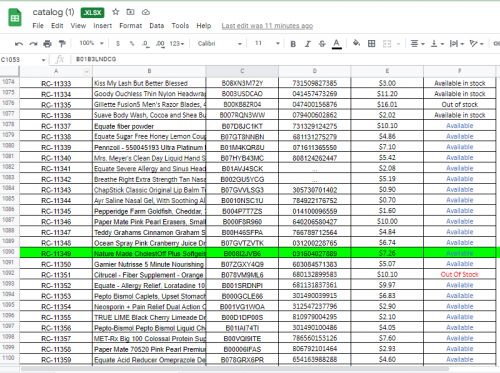Activate the paint format tool
The width and height of the screenshot is (500, 373).
point(62,44)
